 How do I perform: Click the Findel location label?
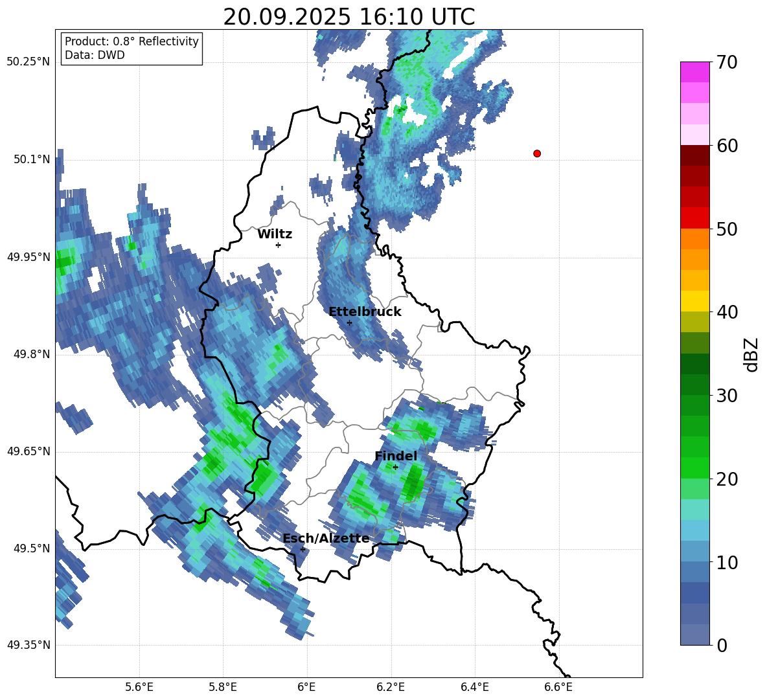click(396, 456)
